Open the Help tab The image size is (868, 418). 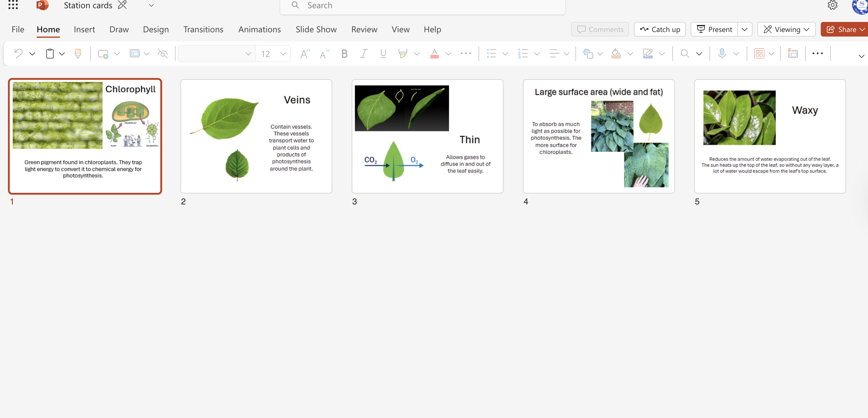pyautogui.click(x=432, y=29)
